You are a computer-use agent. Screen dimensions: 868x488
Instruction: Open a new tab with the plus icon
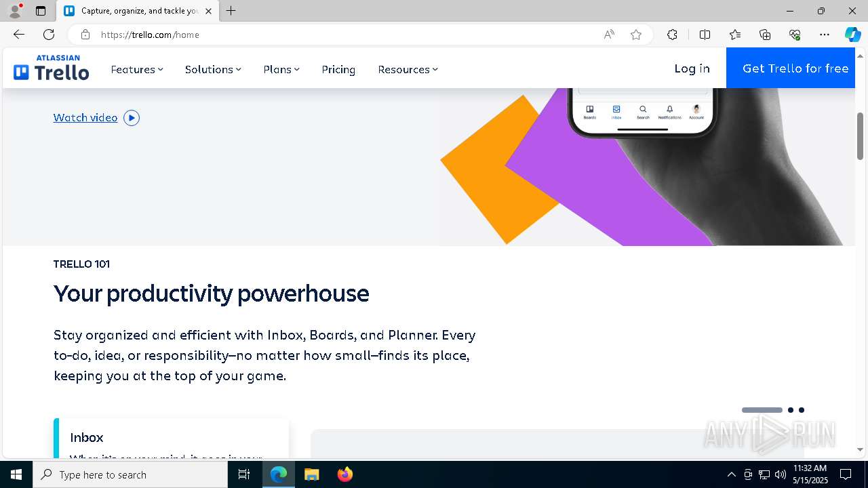coord(231,11)
